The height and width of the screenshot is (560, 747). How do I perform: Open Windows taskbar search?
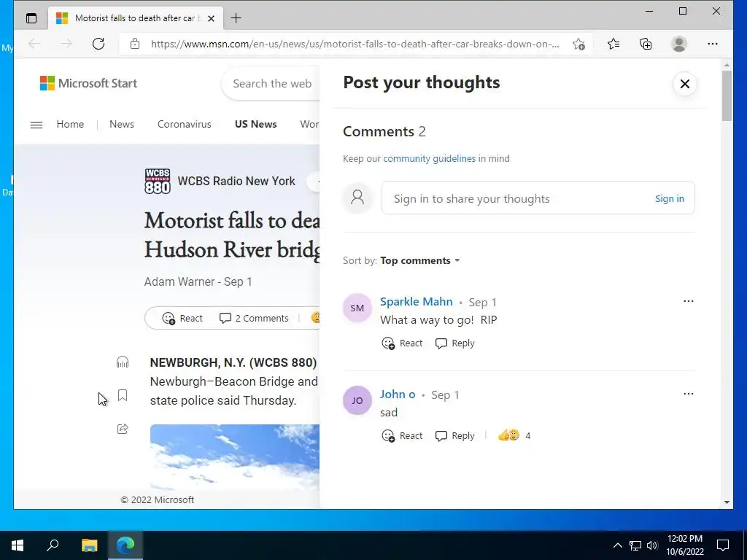(x=53, y=545)
